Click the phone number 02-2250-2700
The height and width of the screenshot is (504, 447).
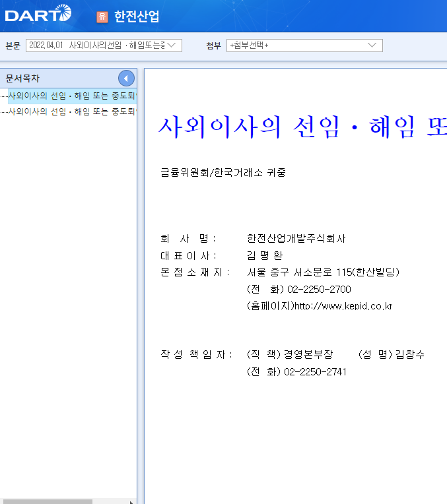[319, 290]
